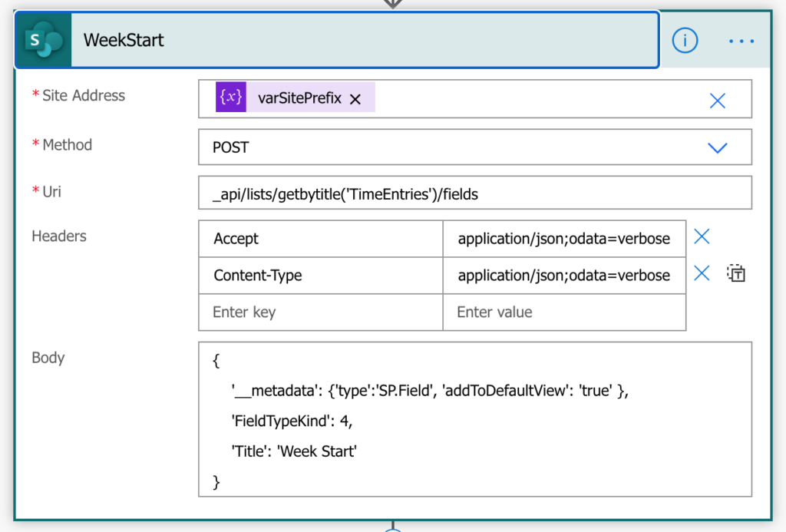786x532 pixels.
Task: Edit the Content-Type header key
Action: 320,276
